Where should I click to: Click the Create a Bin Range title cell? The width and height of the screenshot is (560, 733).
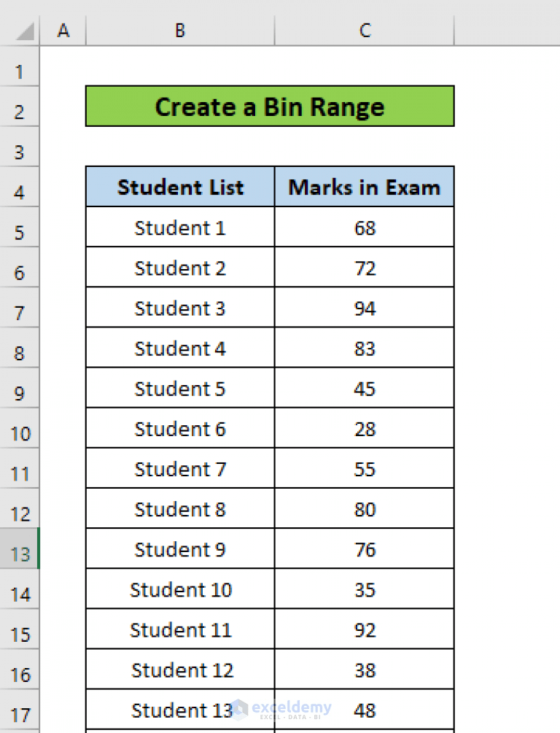click(270, 106)
